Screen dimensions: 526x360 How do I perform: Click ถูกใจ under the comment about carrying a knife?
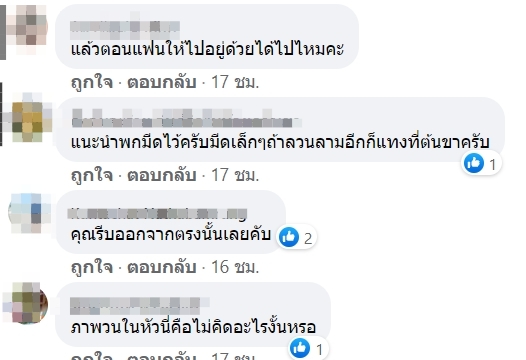point(92,175)
